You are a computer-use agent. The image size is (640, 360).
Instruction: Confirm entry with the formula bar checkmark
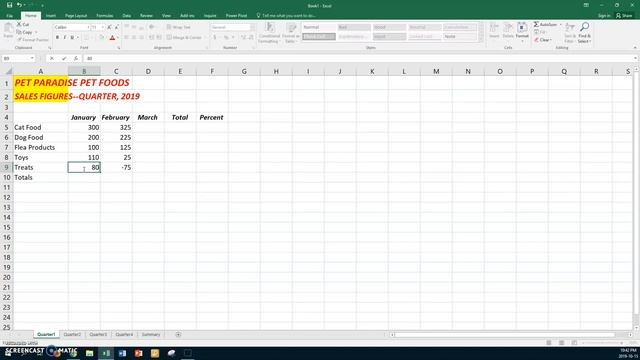coord(64,58)
